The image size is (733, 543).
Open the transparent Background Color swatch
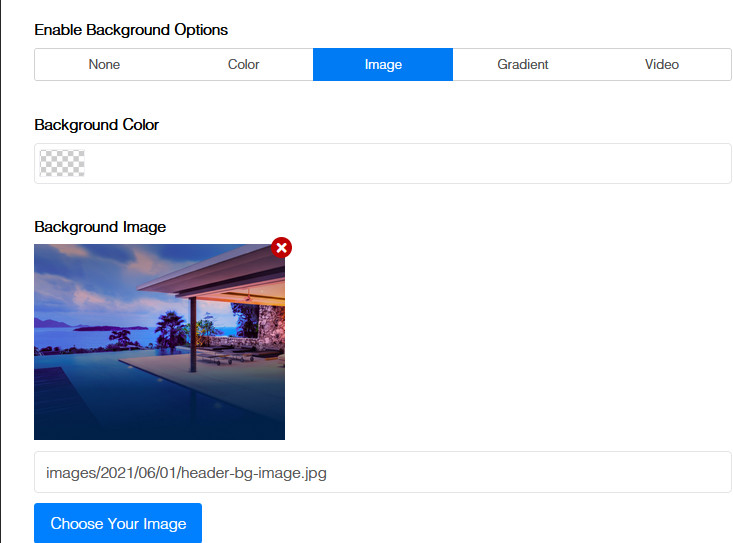point(62,163)
